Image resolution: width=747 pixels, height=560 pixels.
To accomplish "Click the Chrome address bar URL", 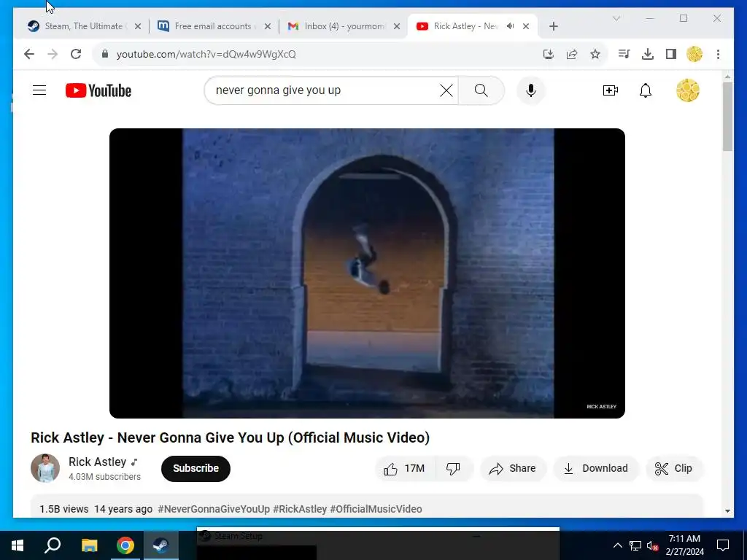I will coord(206,54).
